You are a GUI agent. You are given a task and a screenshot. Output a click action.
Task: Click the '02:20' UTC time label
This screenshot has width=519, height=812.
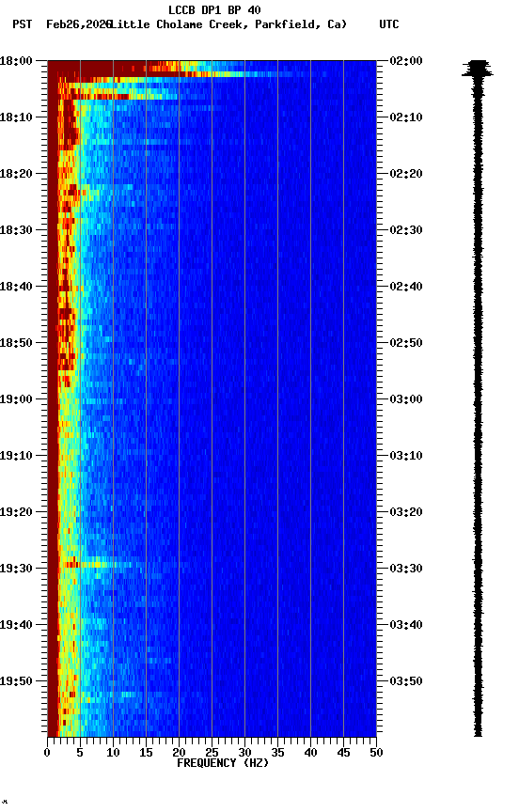click(406, 174)
